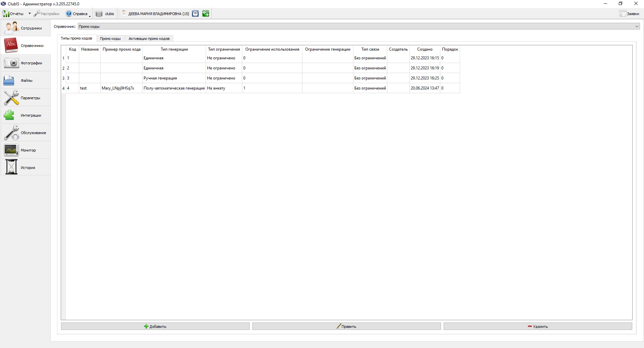Select the cell test in Название column
The image size is (644, 348).
(x=90, y=88)
